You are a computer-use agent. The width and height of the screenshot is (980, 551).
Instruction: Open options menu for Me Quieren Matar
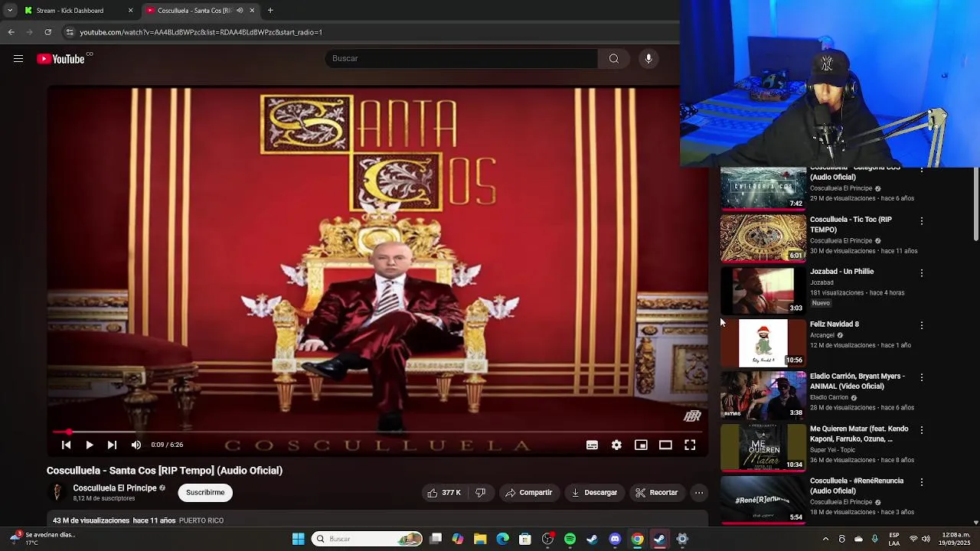(922, 430)
